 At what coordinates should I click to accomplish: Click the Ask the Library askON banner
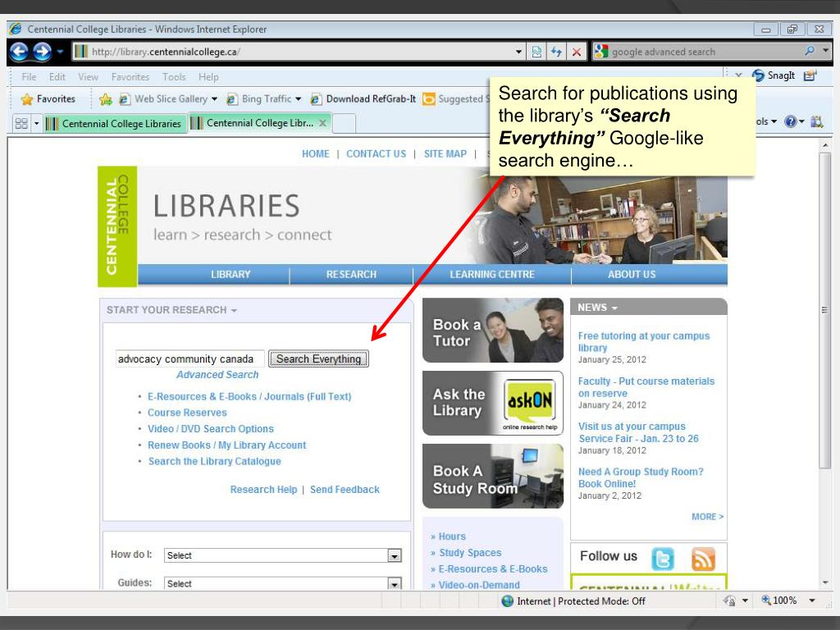click(493, 404)
